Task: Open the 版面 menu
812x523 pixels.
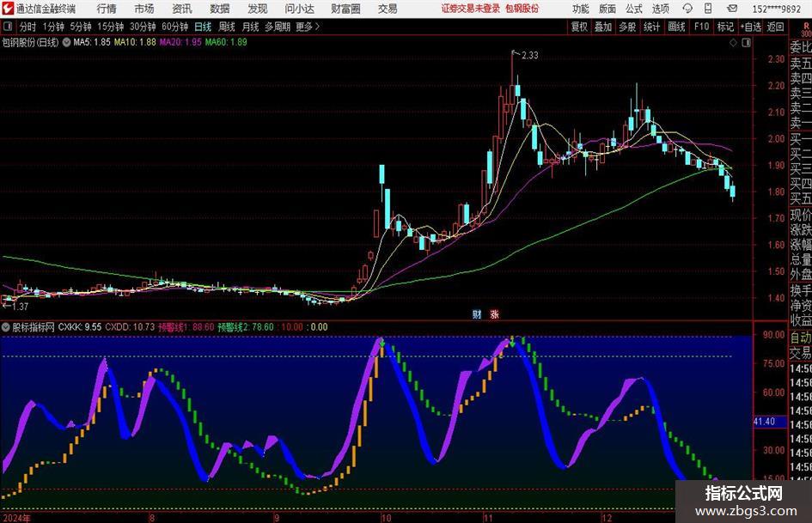Action: pyautogui.click(x=607, y=9)
